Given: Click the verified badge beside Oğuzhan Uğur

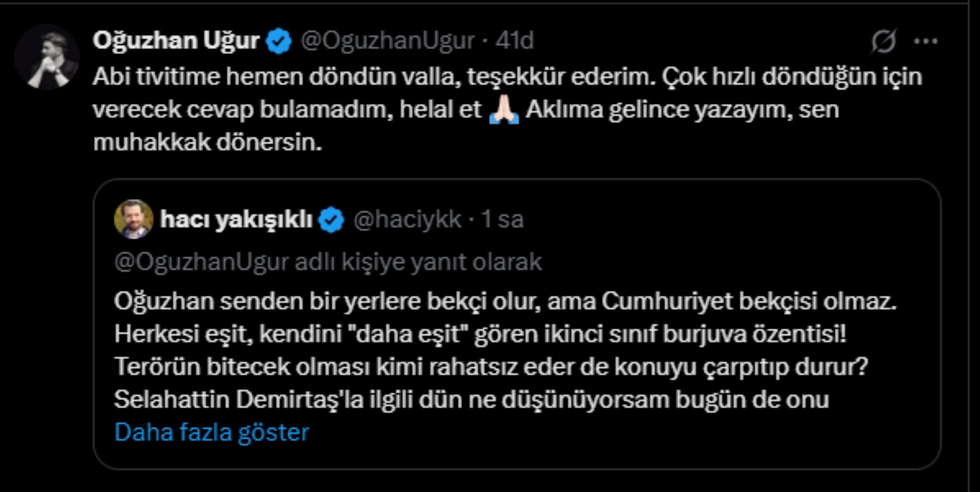Looking at the screenshot, I should (279, 41).
